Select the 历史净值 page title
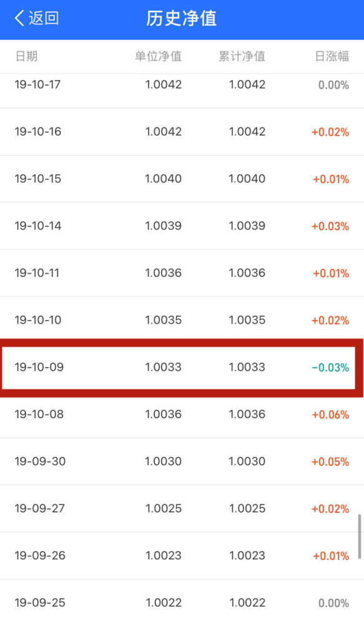Viewport: 364px width, 625px height. [182, 18]
